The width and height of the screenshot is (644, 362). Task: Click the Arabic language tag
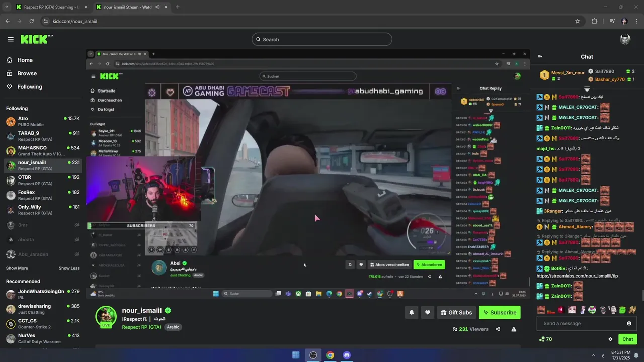[x=173, y=327]
